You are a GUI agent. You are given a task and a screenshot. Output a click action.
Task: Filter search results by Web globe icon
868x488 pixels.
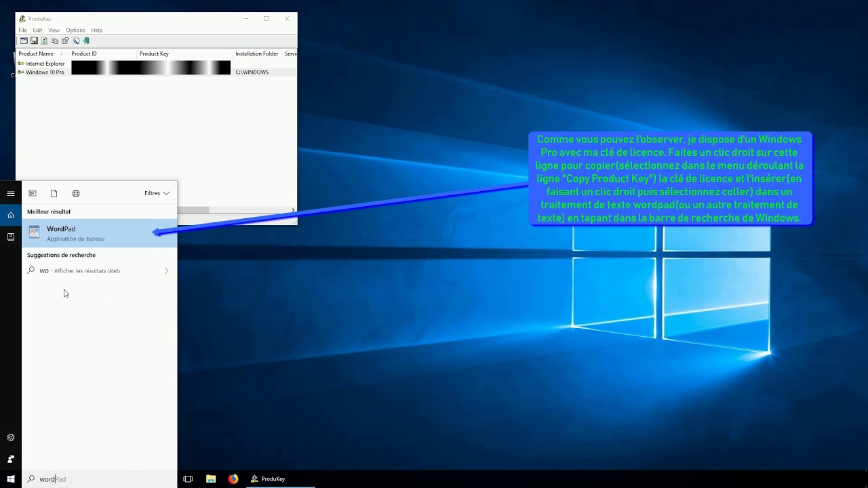tap(76, 193)
